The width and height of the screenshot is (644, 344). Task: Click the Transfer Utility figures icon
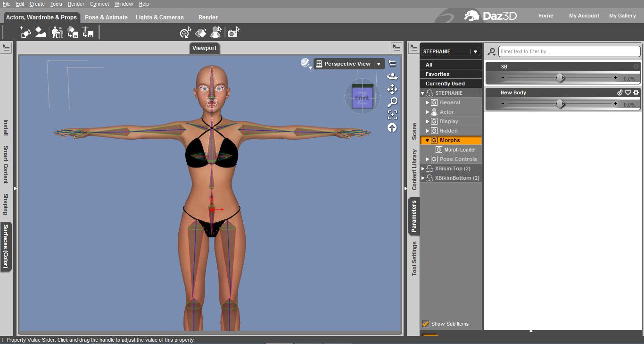(57, 32)
